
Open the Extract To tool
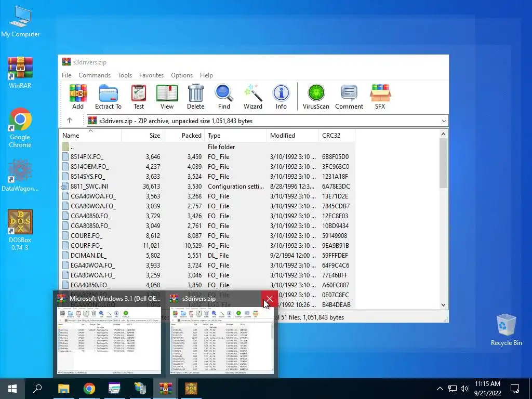pyautogui.click(x=108, y=97)
